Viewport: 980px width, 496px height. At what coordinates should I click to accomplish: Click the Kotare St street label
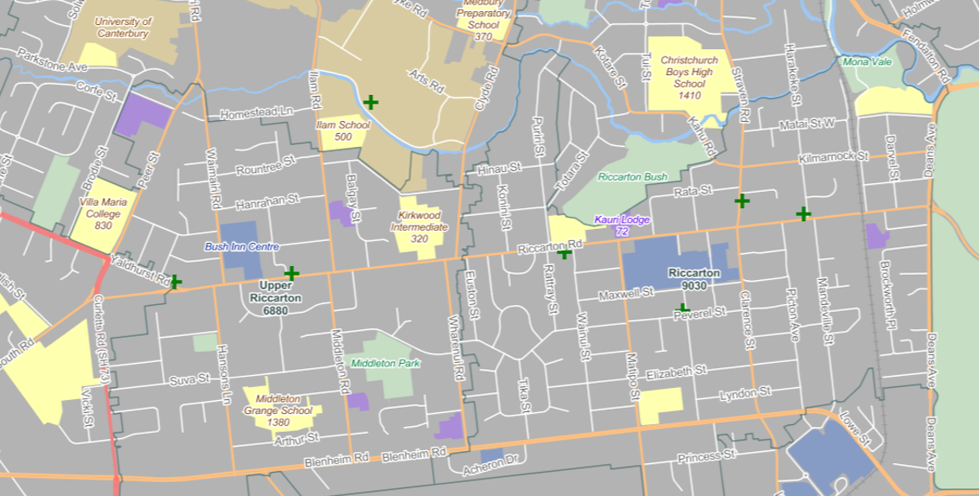click(x=610, y=67)
